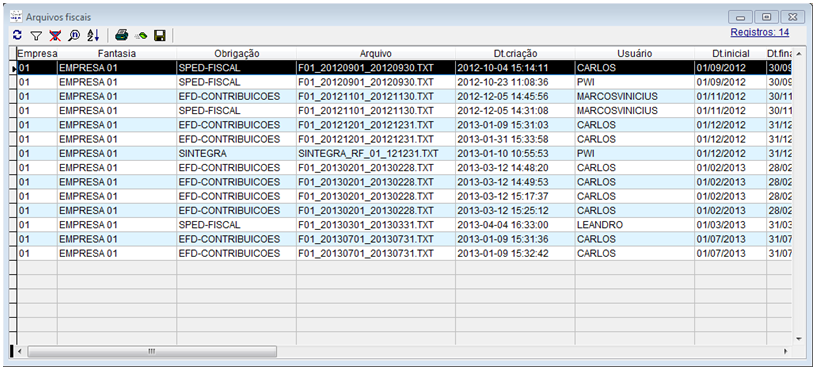Screen dimensions: 815x370
Task: Click date 2013-04-04 16:33:00
Action: tap(515, 225)
